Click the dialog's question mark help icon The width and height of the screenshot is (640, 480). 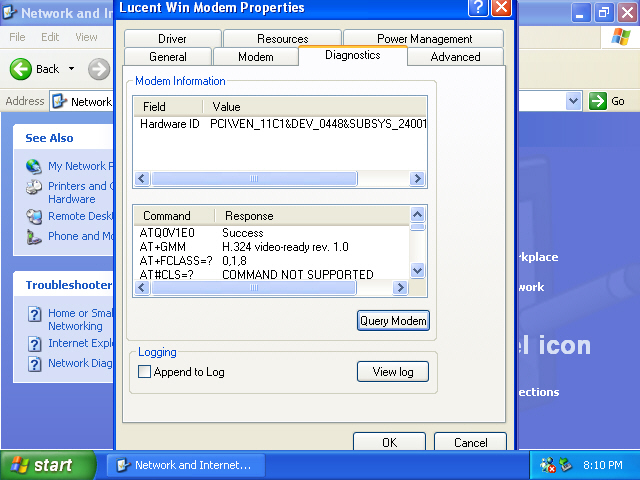pyautogui.click(x=479, y=7)
